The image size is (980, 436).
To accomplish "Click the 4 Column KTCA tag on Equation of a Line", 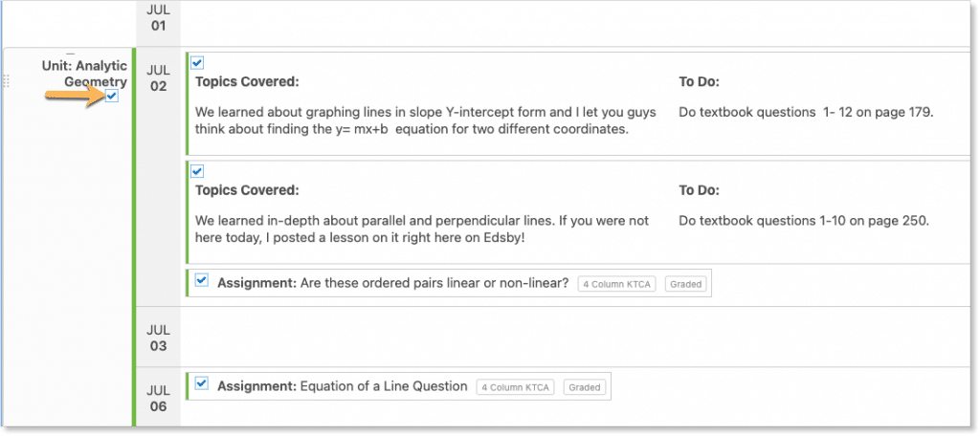I will pyautogui.click(x=515, y=387).
